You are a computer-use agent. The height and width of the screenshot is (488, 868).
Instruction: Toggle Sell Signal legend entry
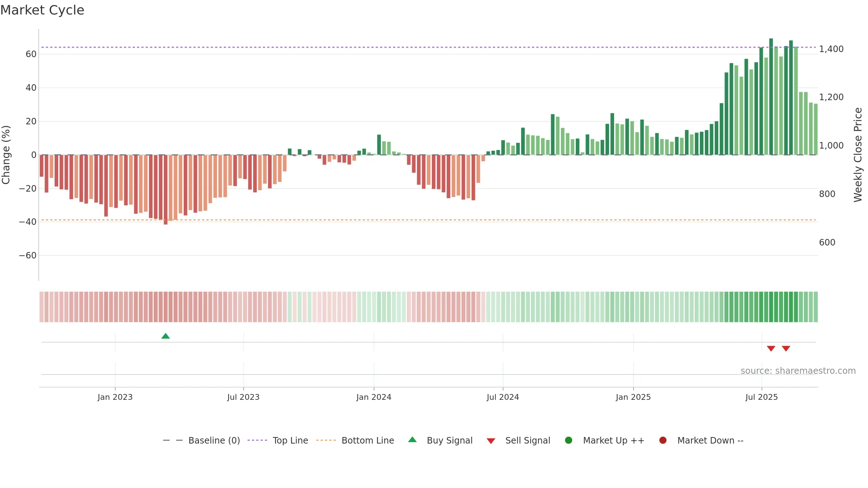click(518, 440)
